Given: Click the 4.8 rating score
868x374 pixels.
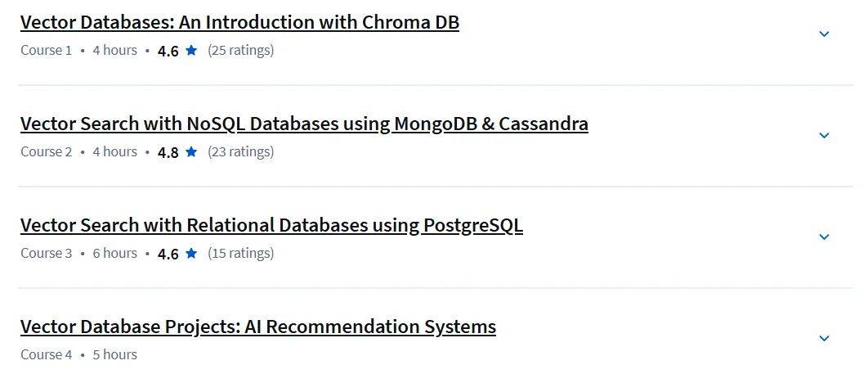Looking at the screenshot, I should click(x=168, y=152).
